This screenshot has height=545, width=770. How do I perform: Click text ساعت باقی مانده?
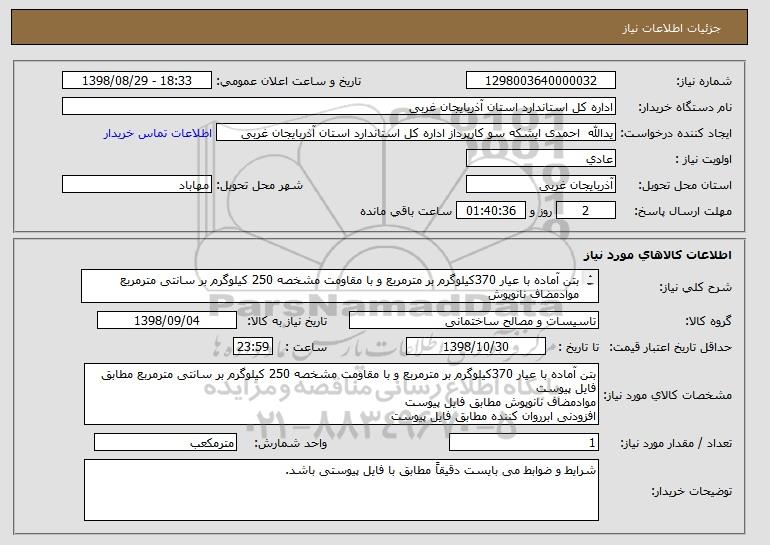[x=406, y=211]
